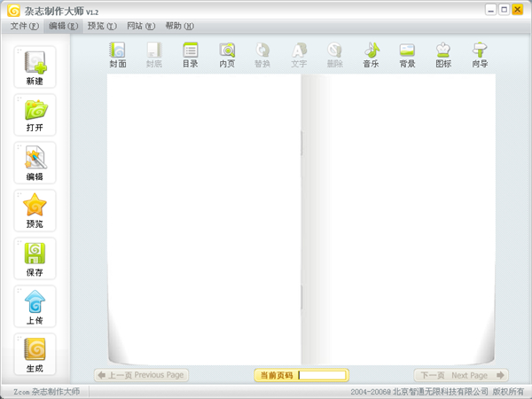Open the 网站 (Website) menu
Screen dimensions: 532x399
click(x=140, y=26)
